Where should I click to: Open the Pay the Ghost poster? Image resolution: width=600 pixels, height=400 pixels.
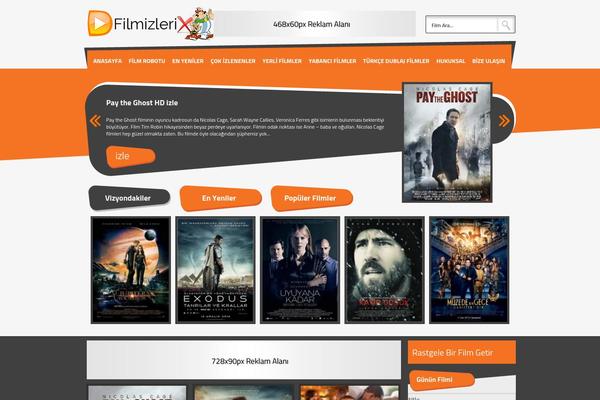coord(447,142)
